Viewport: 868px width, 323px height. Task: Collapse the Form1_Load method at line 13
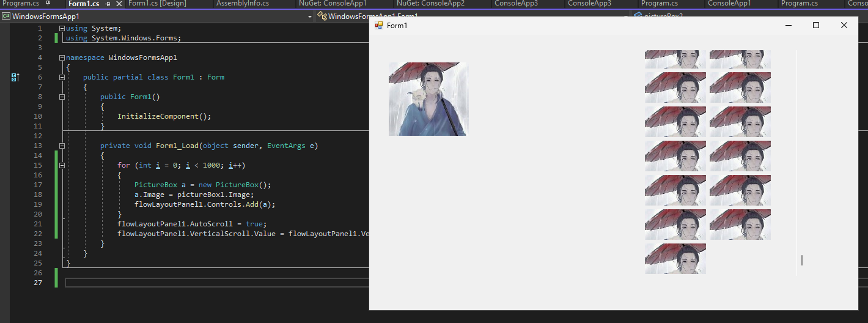62,146
